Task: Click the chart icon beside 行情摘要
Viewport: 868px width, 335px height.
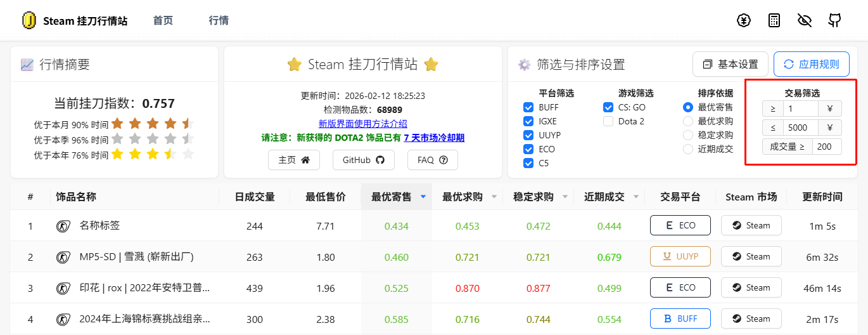Action: click(x=27, y=64)
